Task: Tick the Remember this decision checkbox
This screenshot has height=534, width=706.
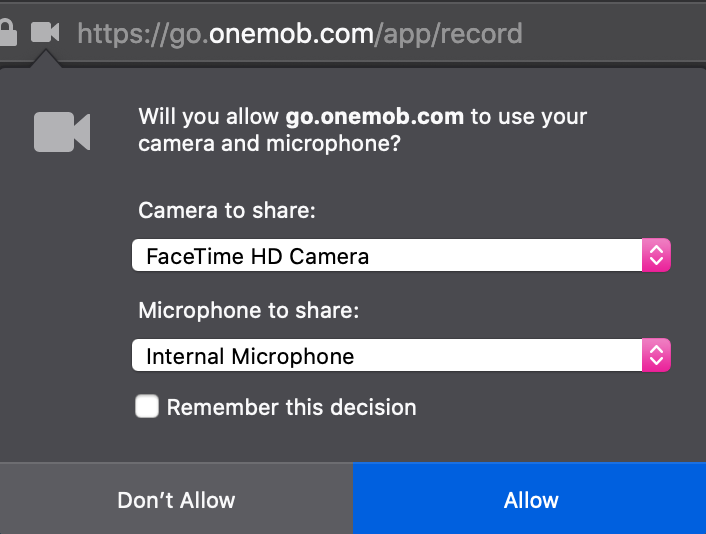Action: tap(147, 406)
